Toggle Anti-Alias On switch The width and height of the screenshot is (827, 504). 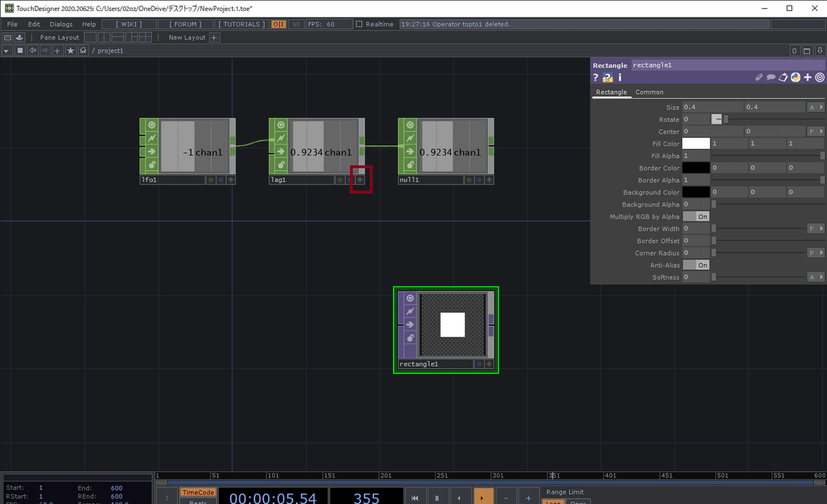(696, 265)
